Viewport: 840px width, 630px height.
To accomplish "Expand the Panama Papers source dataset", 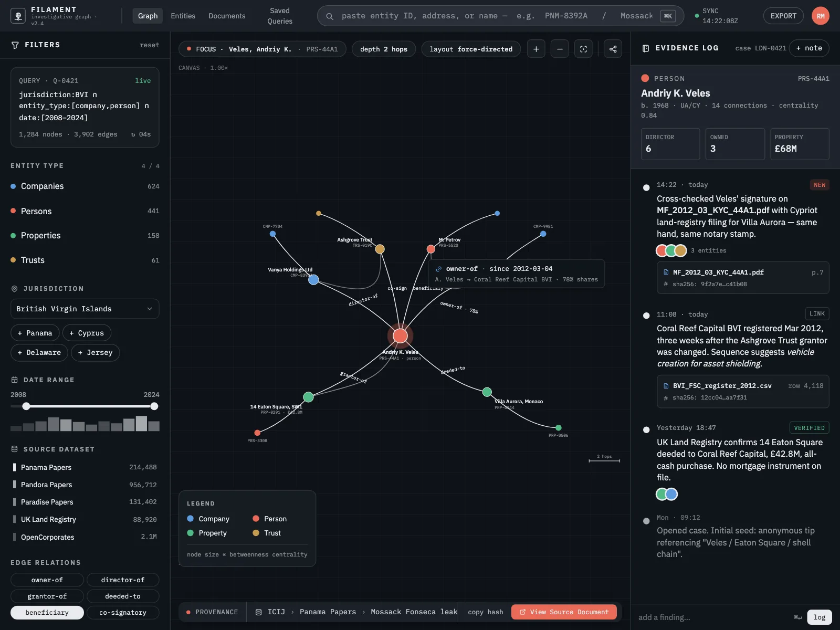I will (85, 467).
